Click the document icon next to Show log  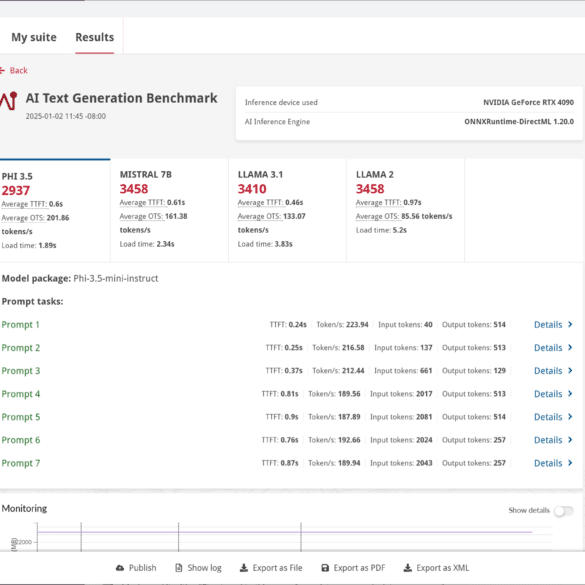pos(179,568)
